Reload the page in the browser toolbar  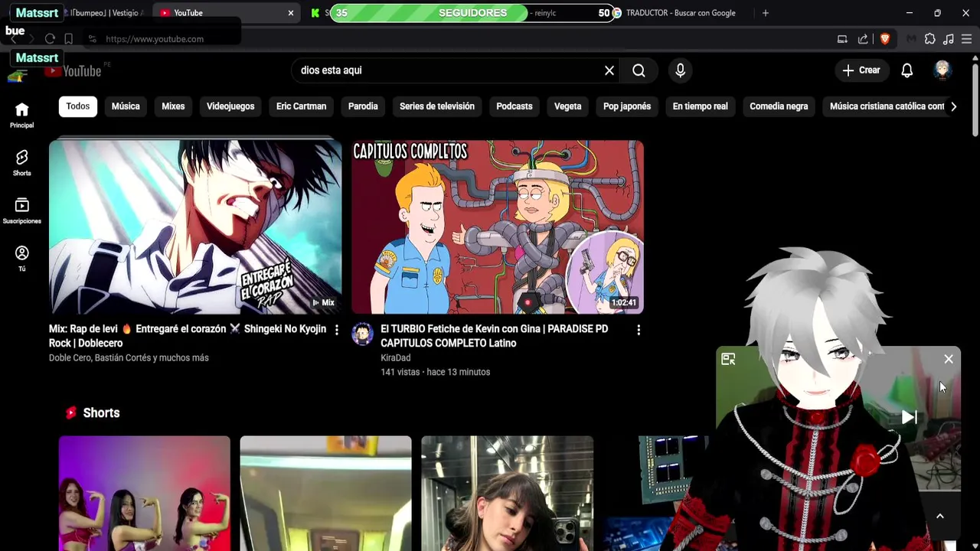50,39
